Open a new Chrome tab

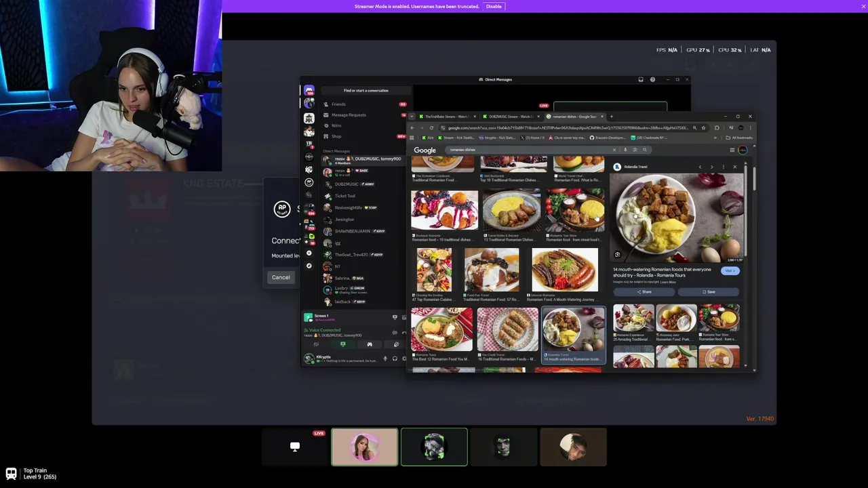coord(611,117)
